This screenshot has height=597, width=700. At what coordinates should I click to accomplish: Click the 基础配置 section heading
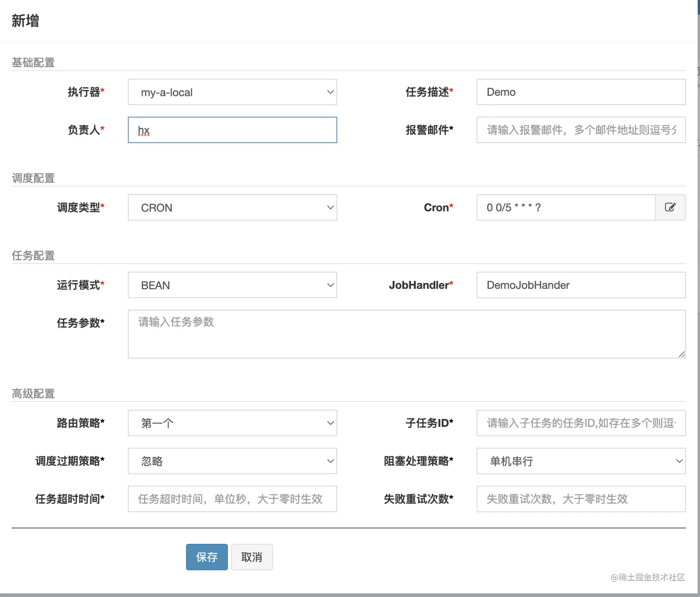tap(33, 63)
